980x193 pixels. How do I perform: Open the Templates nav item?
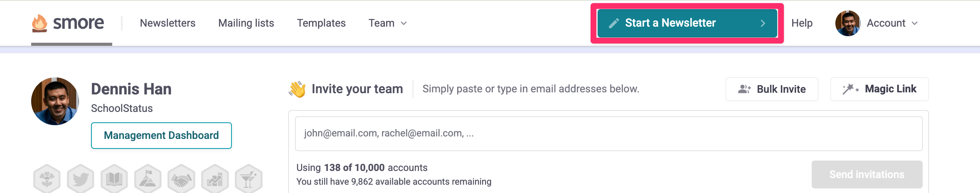point(321,23)
